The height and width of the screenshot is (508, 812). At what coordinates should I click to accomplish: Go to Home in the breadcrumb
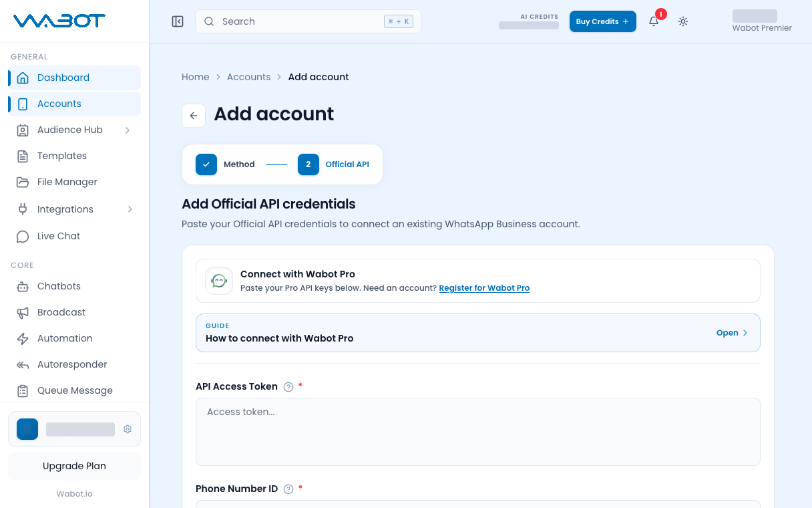click(196, 77)
